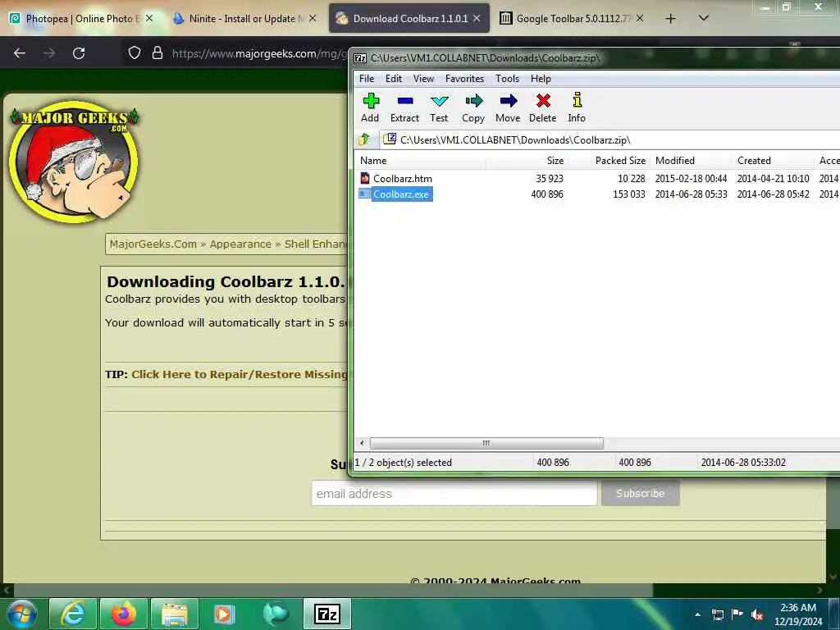Sort by the Modified column header
Viewport: 840px width, 630px height.
pyautogui.click(x=690, y=161)
